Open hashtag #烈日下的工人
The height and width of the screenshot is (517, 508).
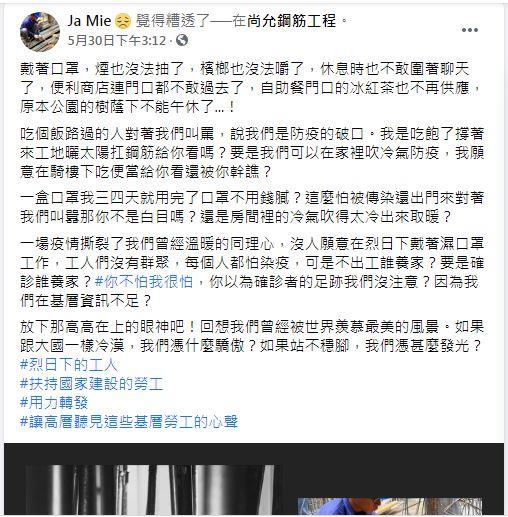click(69, 365)
